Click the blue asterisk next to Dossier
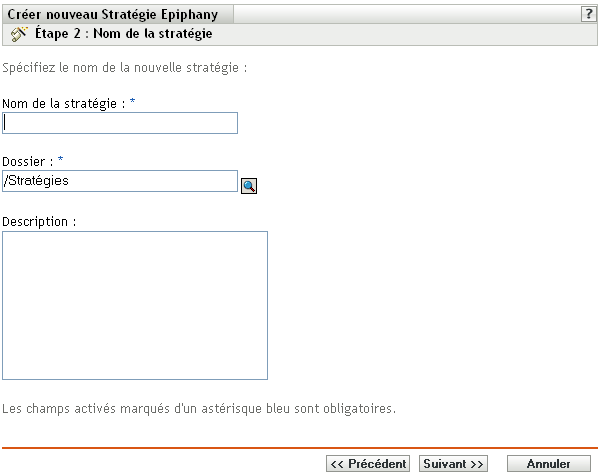 tap(59, 160)
